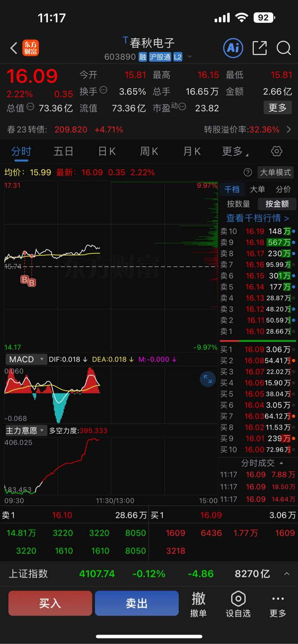Expand chart to fullscreen icon
Screen dimensions: 298x644
pyautogui.click(x=208, y=379)
